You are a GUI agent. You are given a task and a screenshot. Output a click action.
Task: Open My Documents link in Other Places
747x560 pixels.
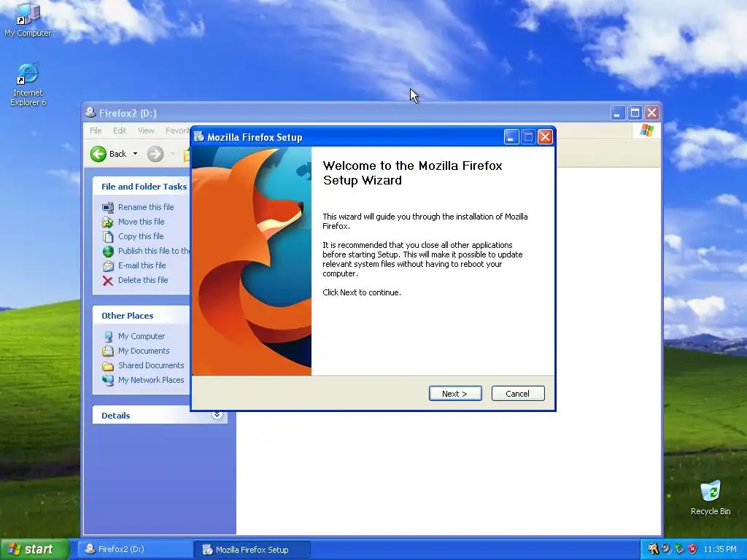[x=144, y=351]
